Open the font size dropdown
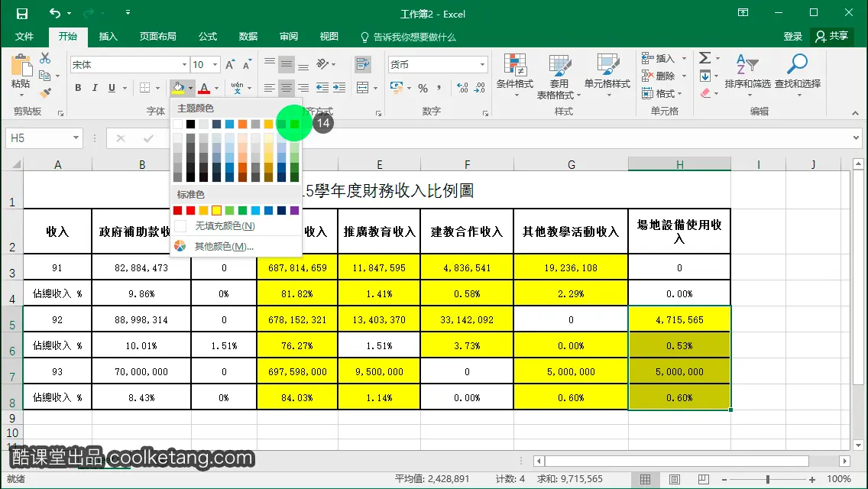Image resolution: width=868 pixels, height=489 pixels. click(215, 65)
